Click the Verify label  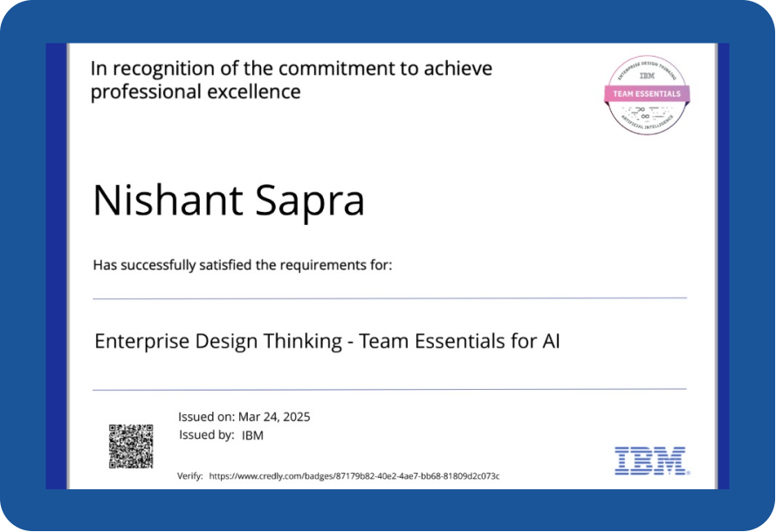point(189,476)
